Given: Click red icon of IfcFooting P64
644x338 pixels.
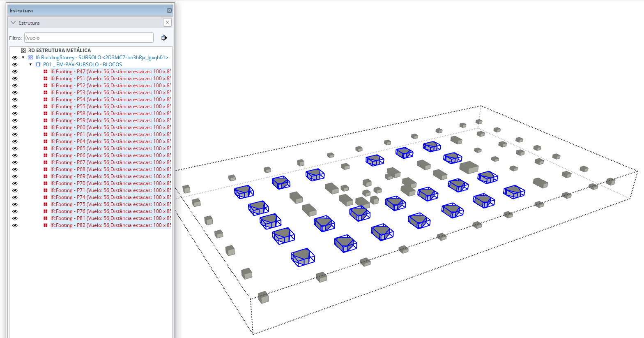Looking at the screenshot, I should [46, 141].
